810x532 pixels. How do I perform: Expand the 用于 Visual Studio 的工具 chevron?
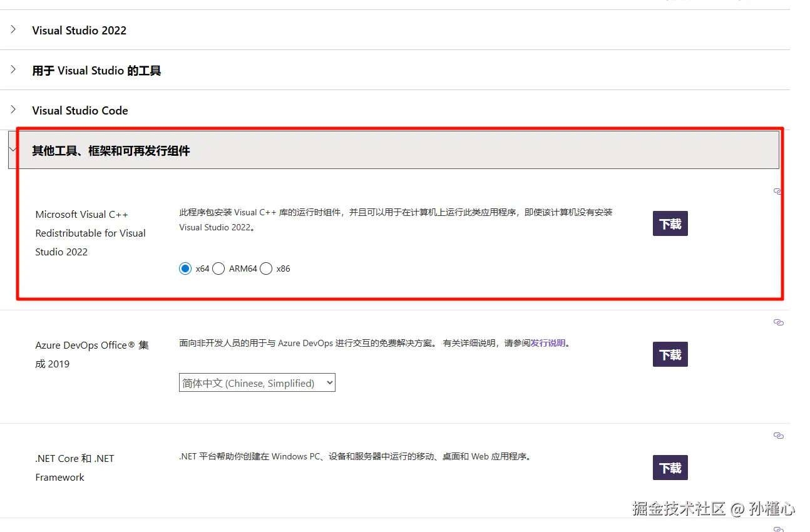point(13,69)
